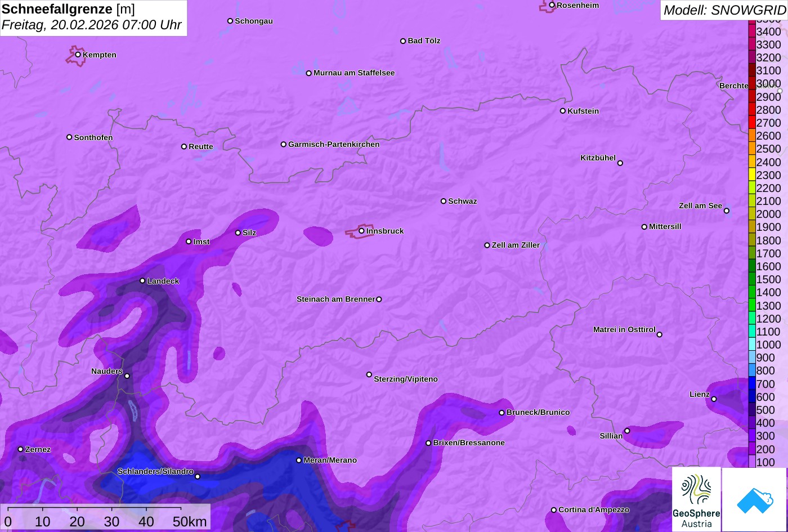This screenshot has width=788, height=532.
Task: Select the Lienz location marker dot
Action: click(714, 399)
